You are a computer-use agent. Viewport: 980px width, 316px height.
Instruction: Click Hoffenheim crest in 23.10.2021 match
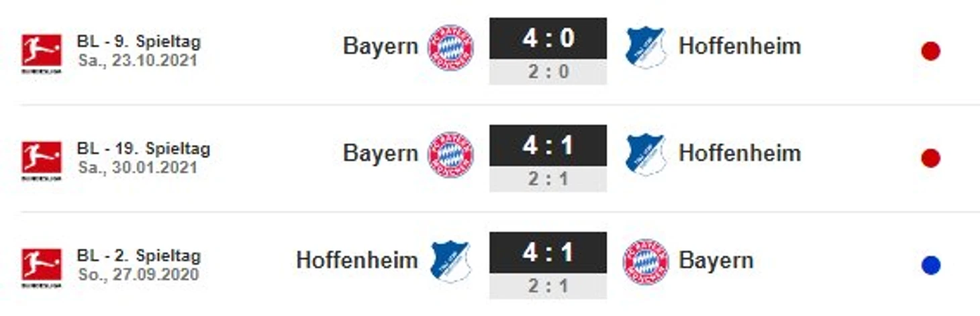644,48
